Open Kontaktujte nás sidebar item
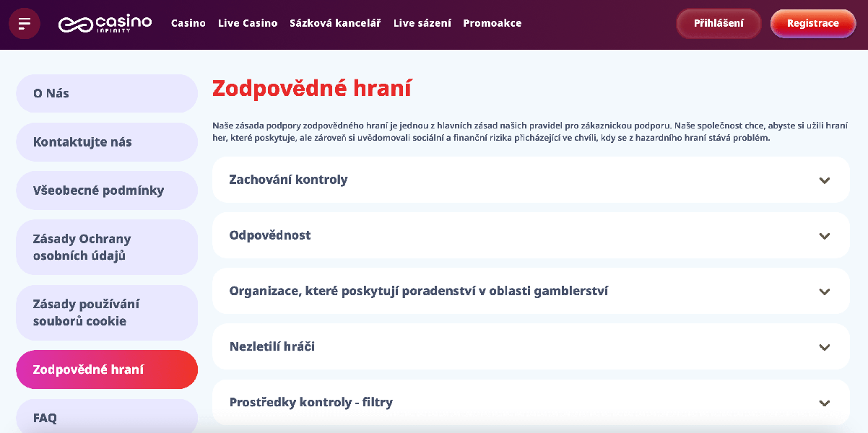868x433 pixels. 107,142
